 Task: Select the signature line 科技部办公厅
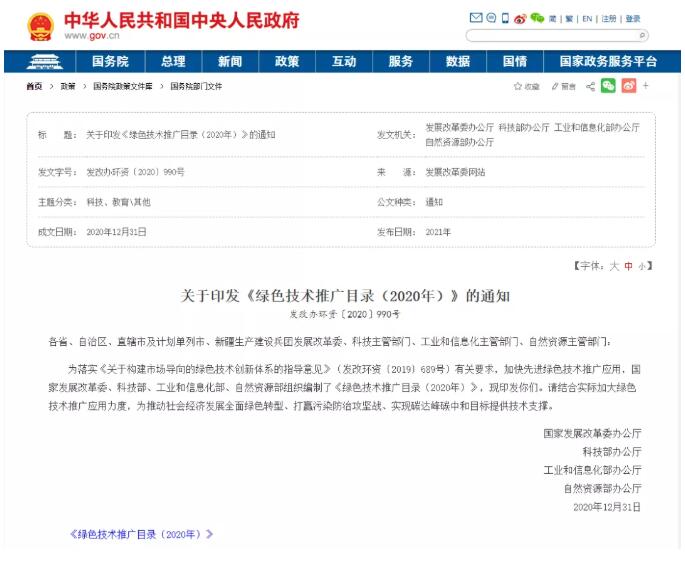pyautogui.click(x=612, y=452)
